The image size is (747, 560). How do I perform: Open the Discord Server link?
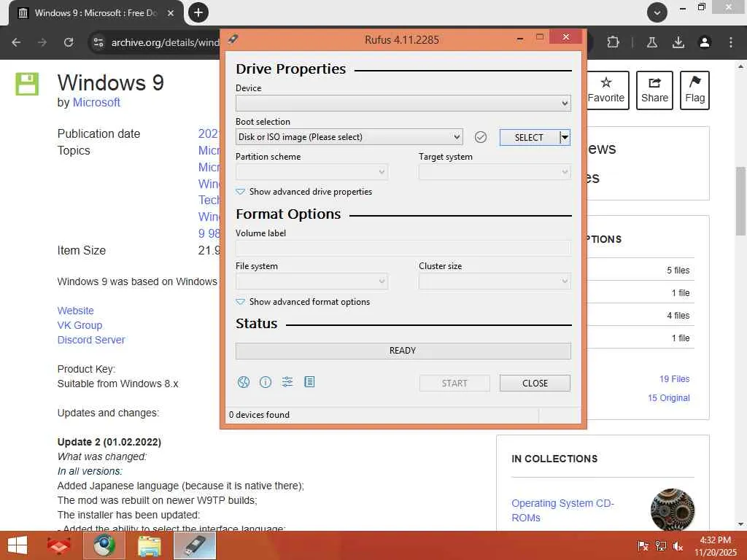click(x=91, y=340)
